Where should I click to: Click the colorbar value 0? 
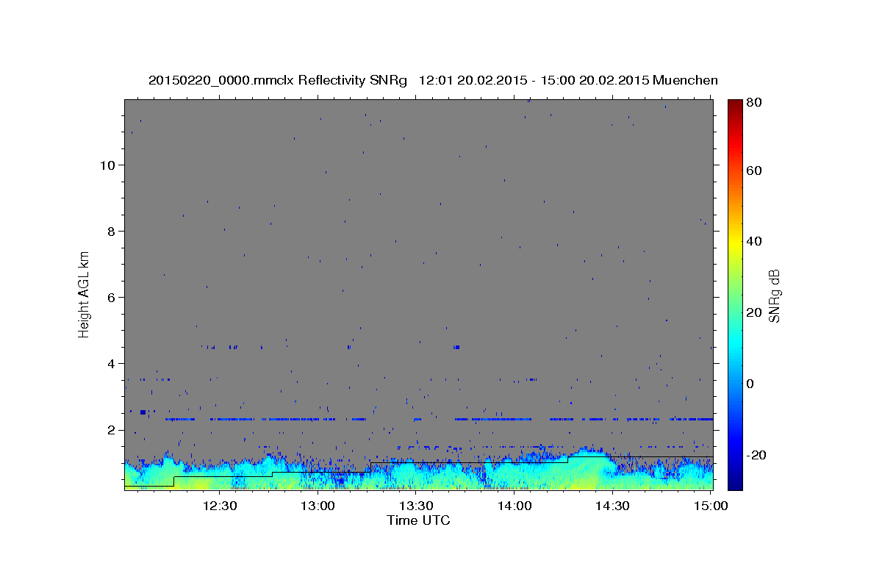point(751,384)
